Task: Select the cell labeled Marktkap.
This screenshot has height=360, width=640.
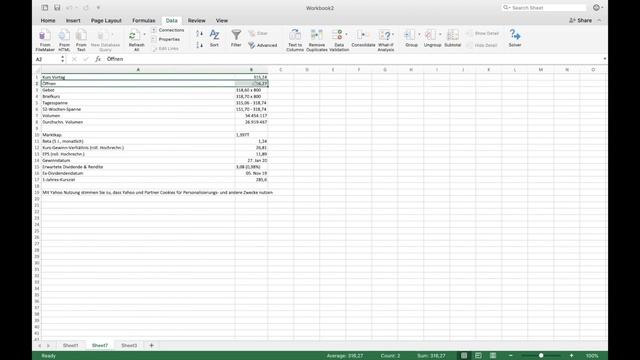Action: (138, 135)
